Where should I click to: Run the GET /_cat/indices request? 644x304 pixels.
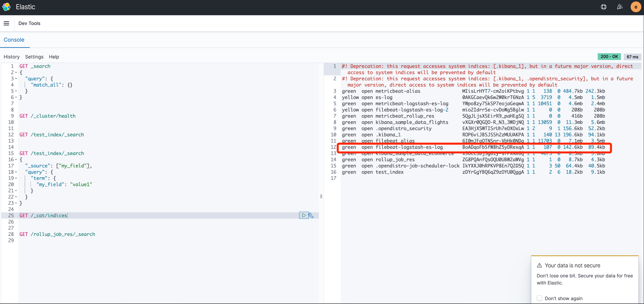(x=303, y=215)
